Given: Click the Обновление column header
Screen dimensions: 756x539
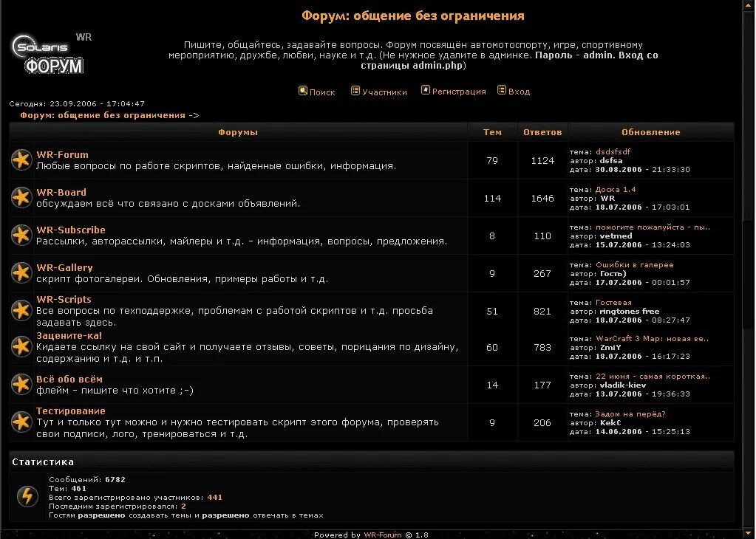Looking at the screenshot, I should 651,132.
